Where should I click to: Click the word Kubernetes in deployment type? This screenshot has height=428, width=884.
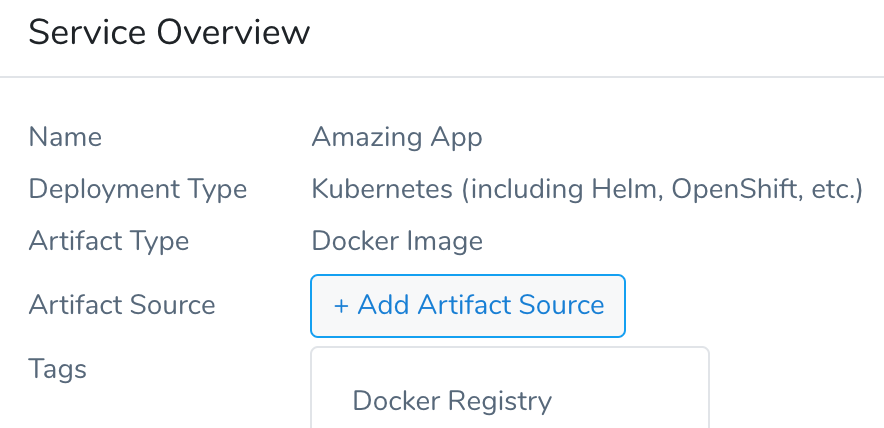tap(382, 189)
